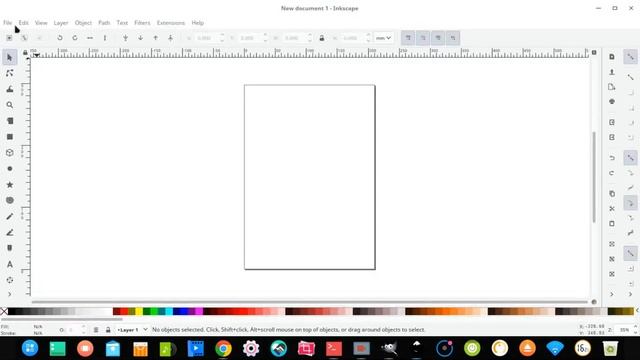Increase the width W stepper
The height and width of the screenshot is (360, 640).
pyautogui.click(x=310, y=35)
